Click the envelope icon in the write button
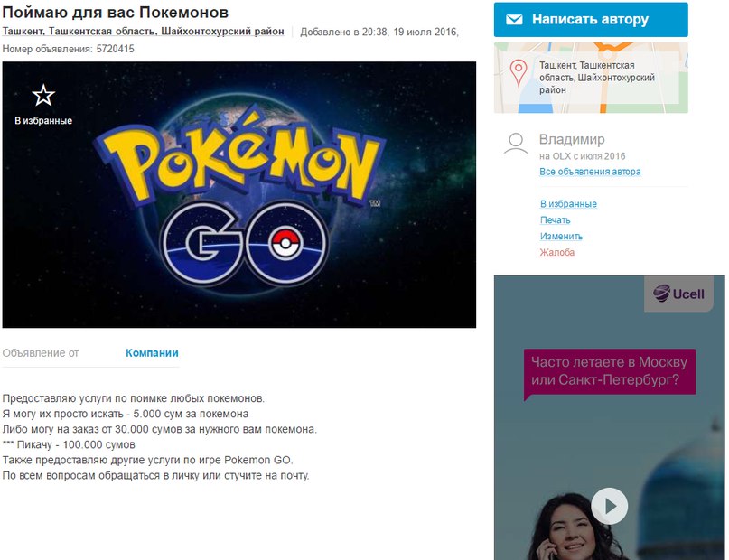 tap(514, 20)
